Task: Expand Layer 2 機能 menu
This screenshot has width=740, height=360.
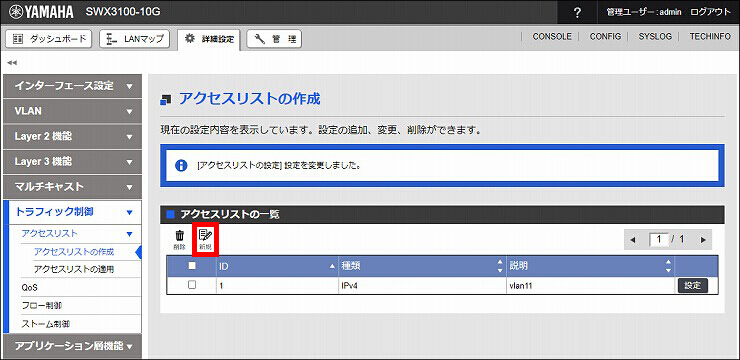Action: click(x=72, y=136)
